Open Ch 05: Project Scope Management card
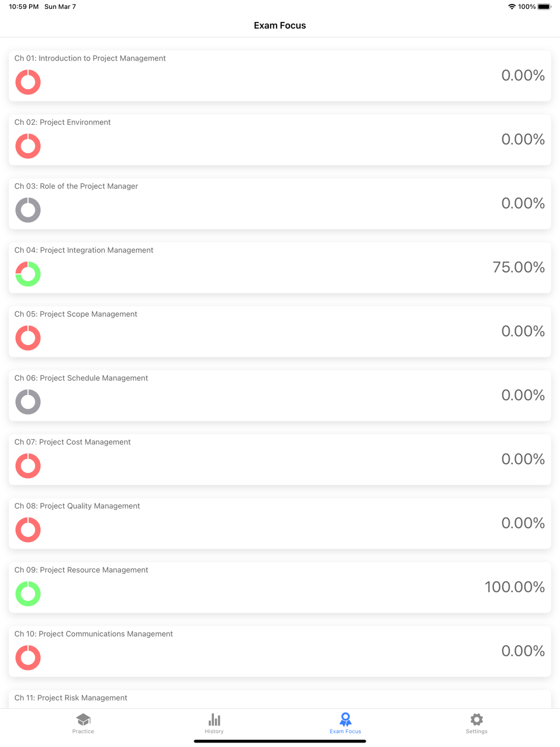 (280, 332)
